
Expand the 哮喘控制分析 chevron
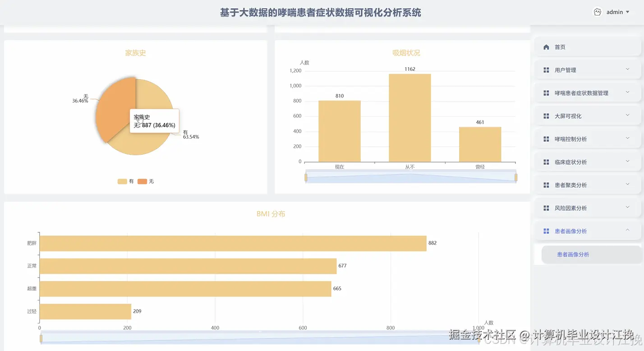[x=627, y=138]
